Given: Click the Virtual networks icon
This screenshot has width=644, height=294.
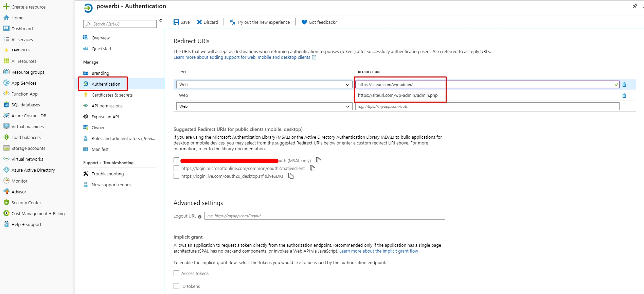Looking at the screenshot, I should (6, 159).
